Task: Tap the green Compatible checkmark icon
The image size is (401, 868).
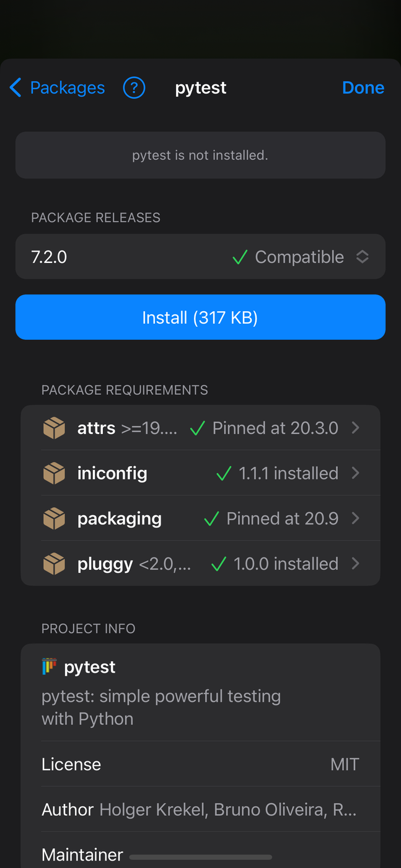Action: pos(240,257)
